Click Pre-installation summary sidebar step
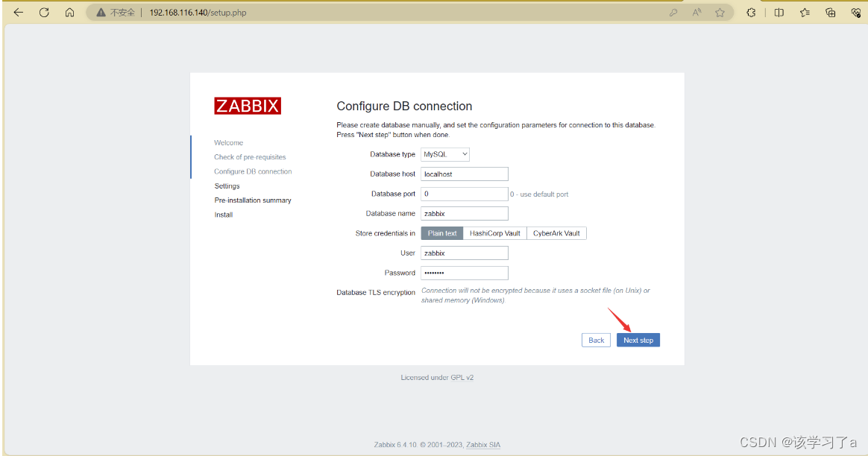868x456 pixels. (x=253, y=200)
